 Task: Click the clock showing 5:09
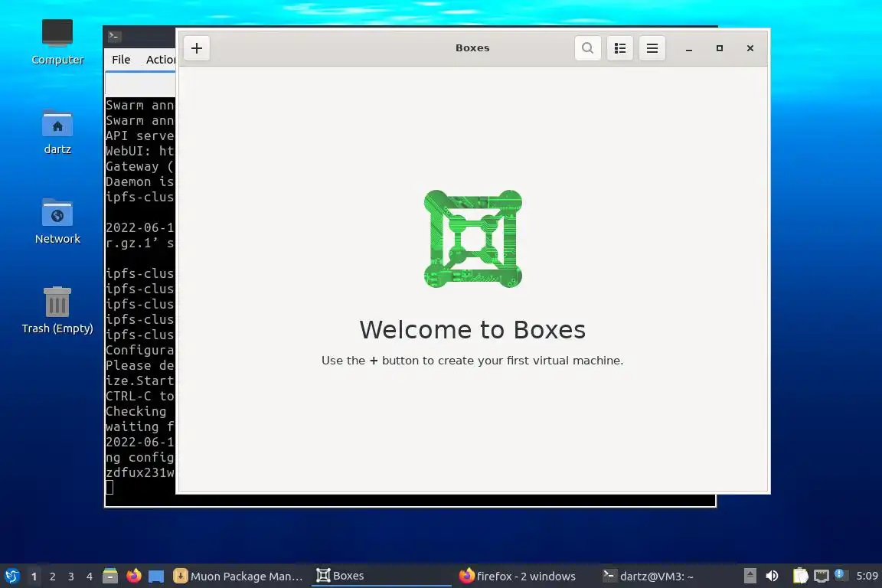[x=867, y=577]
